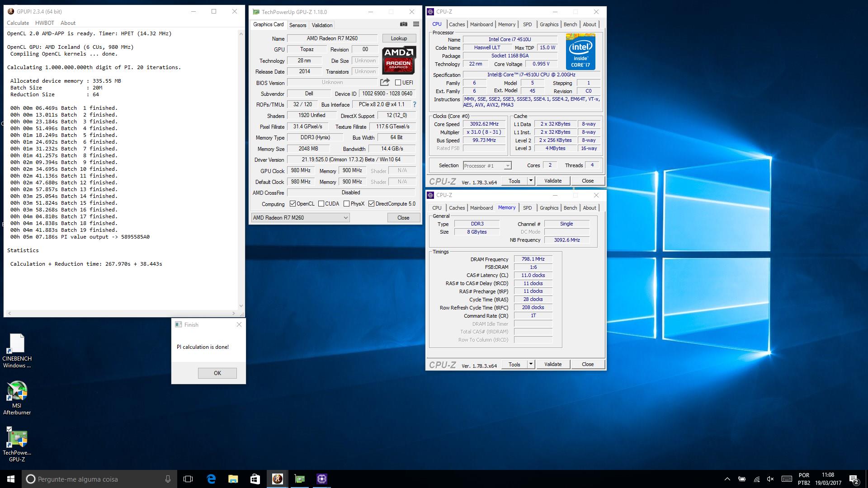The height and width of the screenshot is (488, 868).
Task: Close the Finish dialog with X
Action: tap(239, 324)
